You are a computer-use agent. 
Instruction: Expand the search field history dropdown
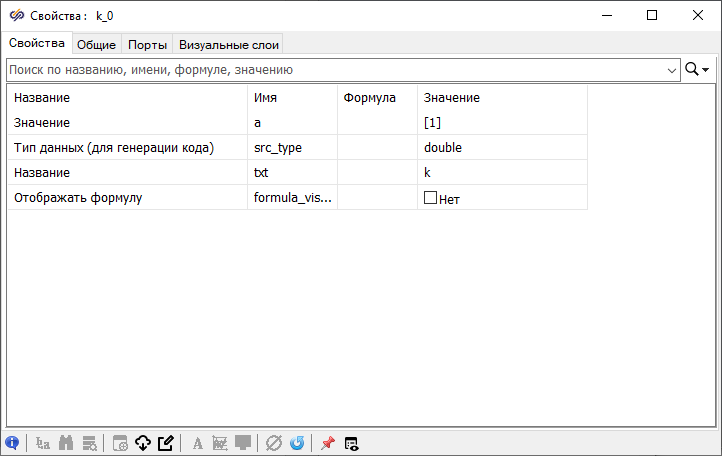click(x=672, y=70)
